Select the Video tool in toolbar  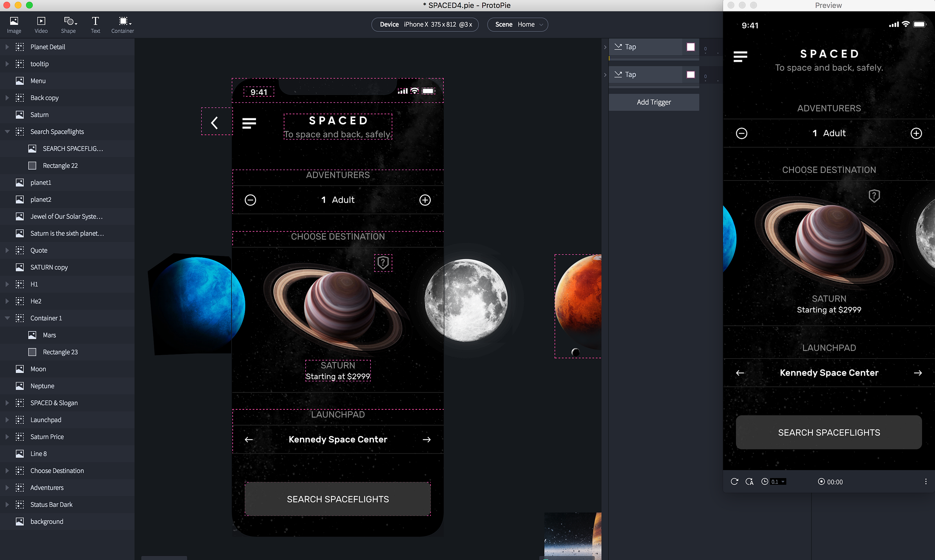point(41,24)
